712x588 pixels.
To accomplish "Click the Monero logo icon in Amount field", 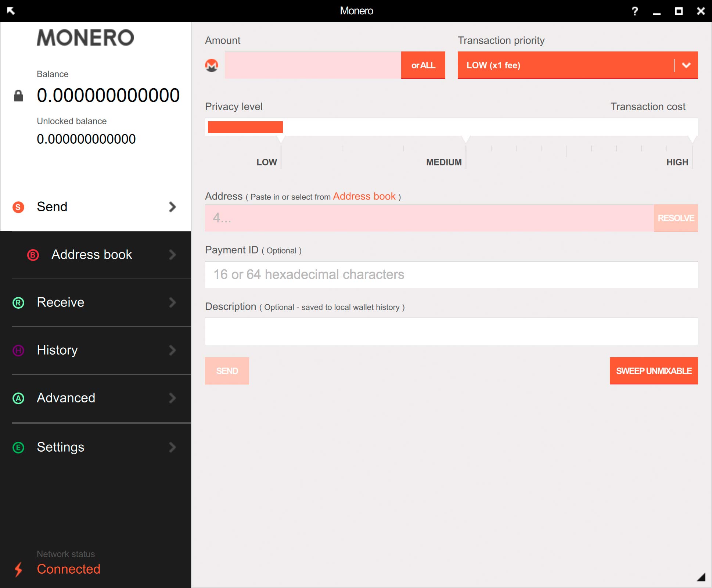I will pos(212,66).
